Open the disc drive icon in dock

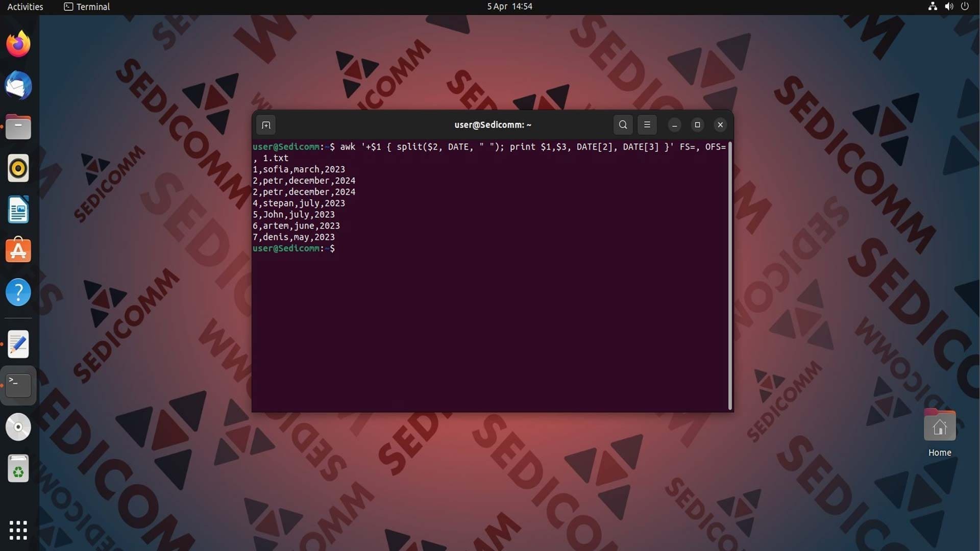pyautogui.click(x=18, y=427)
